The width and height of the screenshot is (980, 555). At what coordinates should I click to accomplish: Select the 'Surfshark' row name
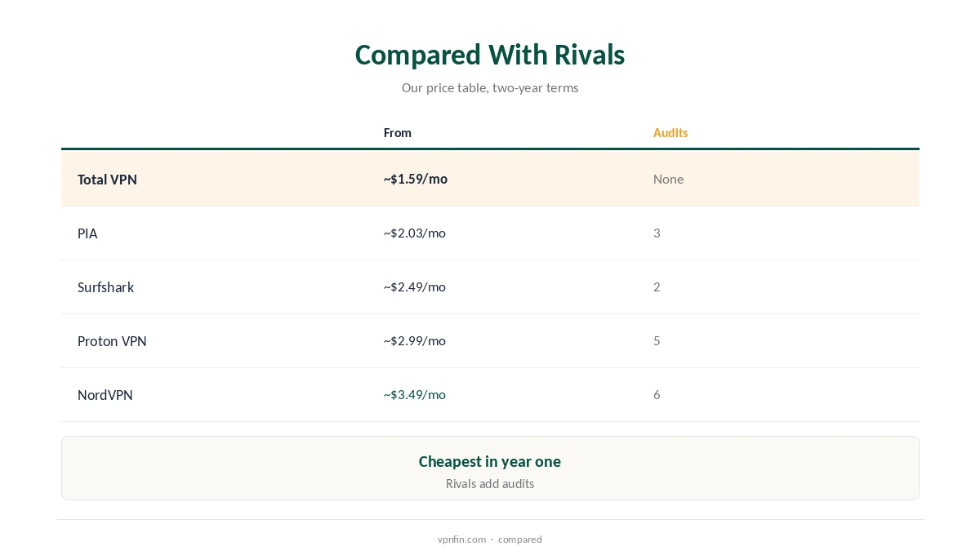pyautogui.click(x=105, y=287)
